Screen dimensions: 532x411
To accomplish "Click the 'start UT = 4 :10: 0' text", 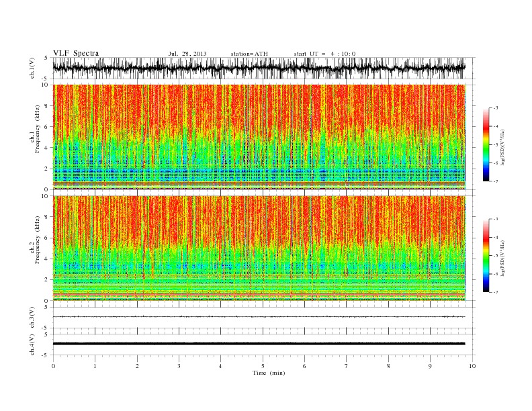I will (x=324, y=54).
